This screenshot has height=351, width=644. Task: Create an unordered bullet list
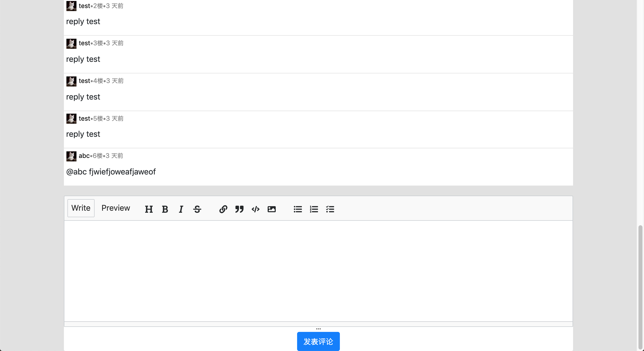click(x=297, y=209)
